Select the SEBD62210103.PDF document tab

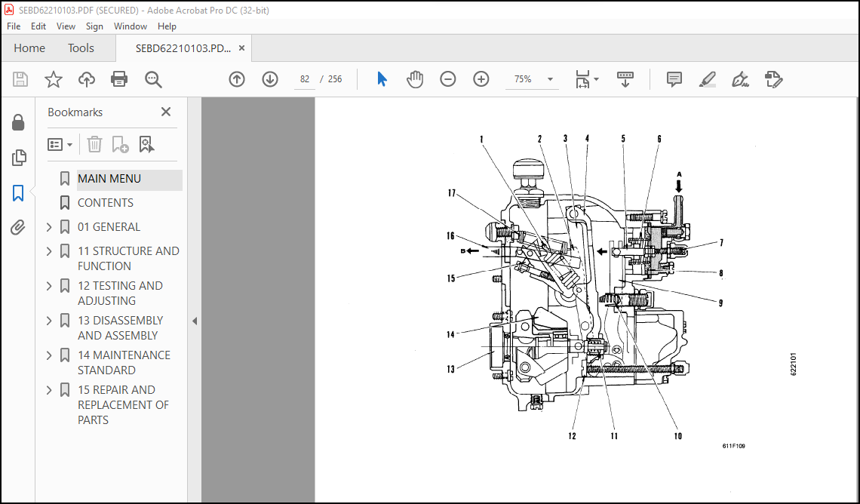point(183,48)
